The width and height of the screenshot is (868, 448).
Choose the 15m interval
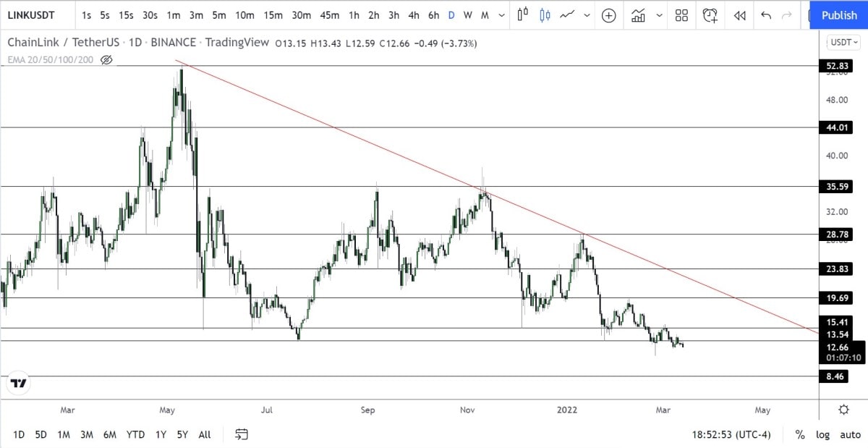click(x=273, y=15)
